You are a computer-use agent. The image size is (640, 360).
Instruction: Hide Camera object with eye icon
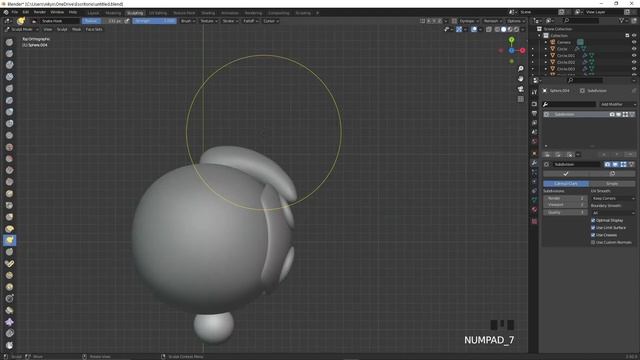click(x=634, y=42)
